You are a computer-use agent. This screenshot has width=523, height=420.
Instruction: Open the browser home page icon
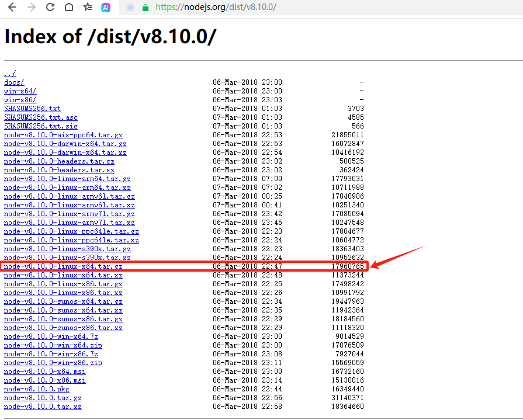click(69, 7)
